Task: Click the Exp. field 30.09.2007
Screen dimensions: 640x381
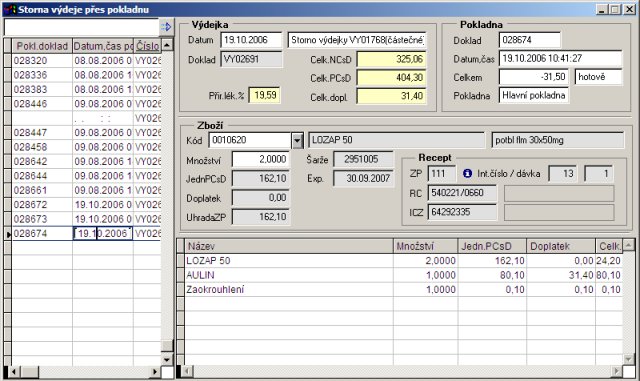Action: (363, 178)
